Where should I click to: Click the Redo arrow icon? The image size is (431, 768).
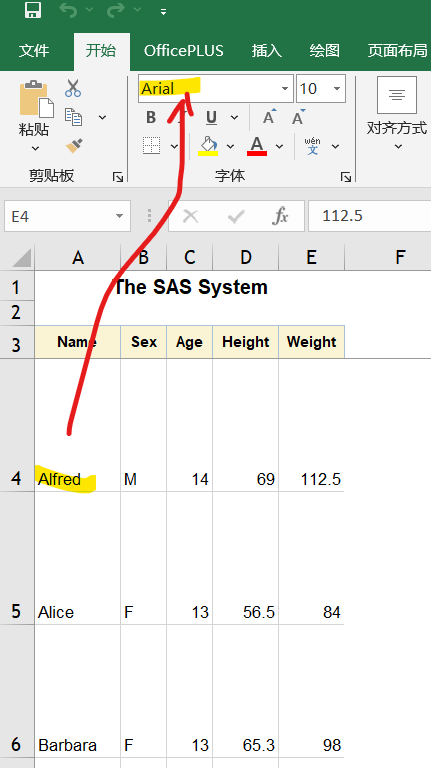coord(116,10)
